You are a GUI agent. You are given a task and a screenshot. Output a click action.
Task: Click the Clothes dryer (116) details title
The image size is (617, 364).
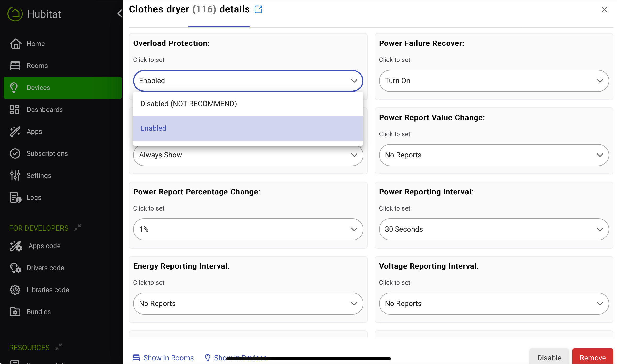pos(190,9)
